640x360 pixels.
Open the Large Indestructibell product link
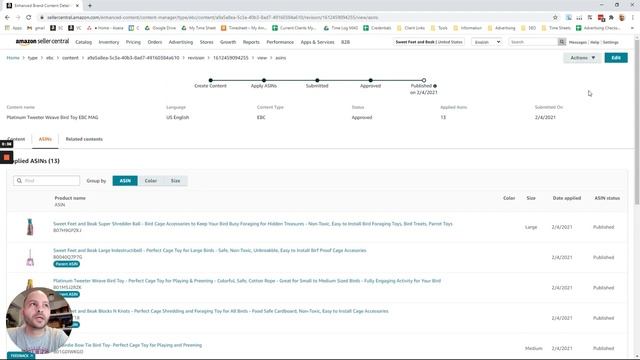tap(210, 250)
